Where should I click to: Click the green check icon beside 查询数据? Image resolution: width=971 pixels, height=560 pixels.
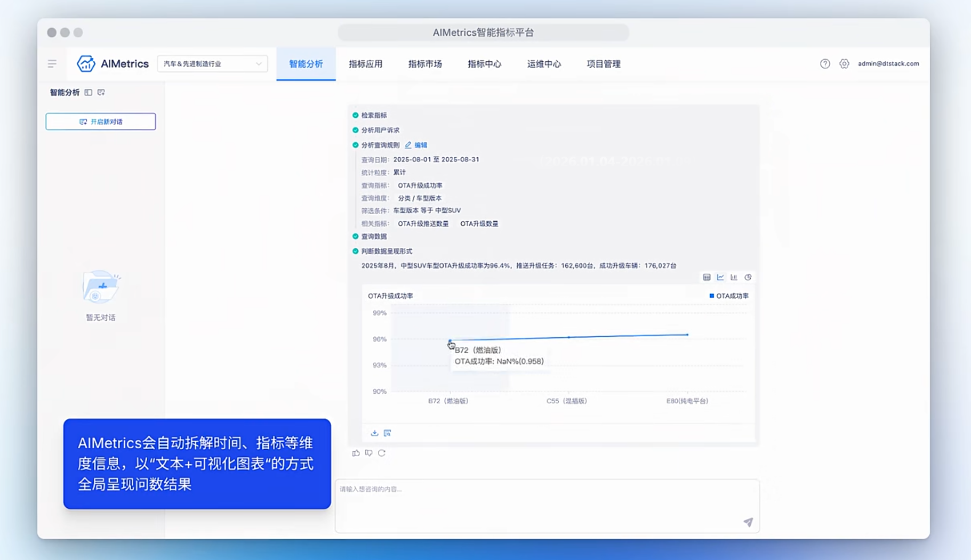tap(356, 237)
